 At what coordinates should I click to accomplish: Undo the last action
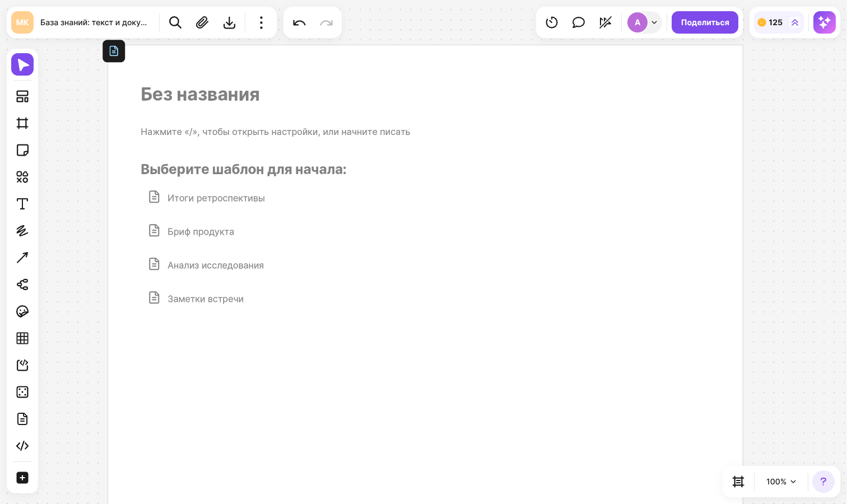pos(299,22)
